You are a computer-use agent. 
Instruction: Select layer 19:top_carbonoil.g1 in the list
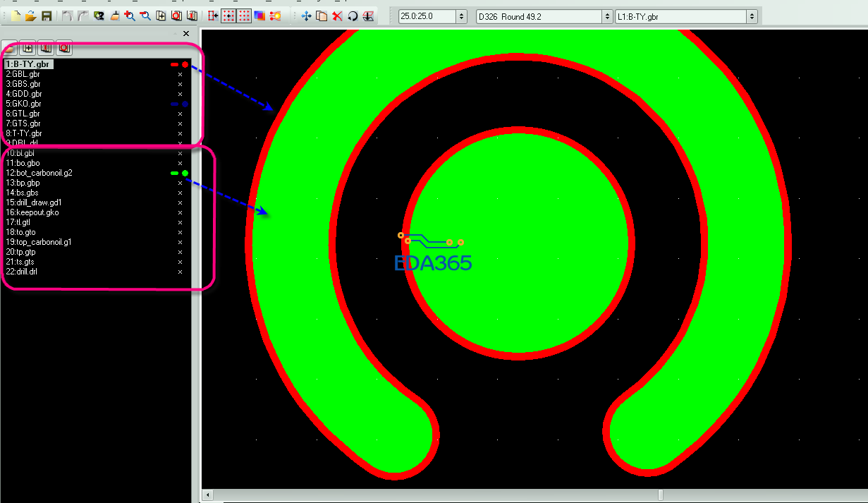tap(39, 242)
